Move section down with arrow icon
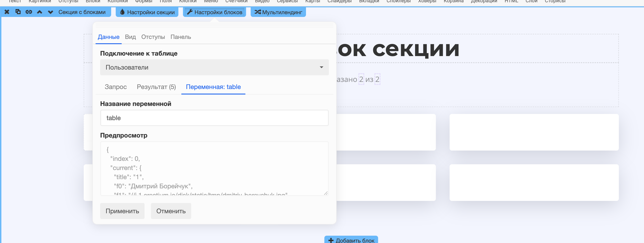 point(51,12)
